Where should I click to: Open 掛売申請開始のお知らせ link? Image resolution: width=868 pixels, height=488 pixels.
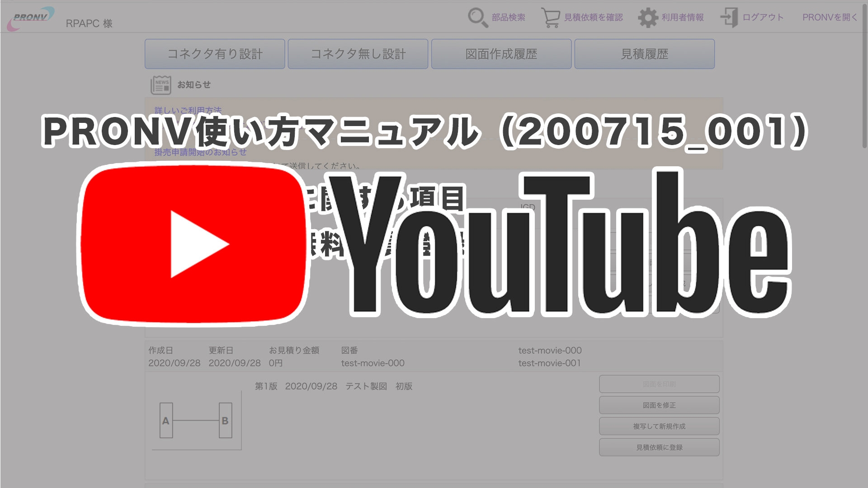pyautogui.click(x=200, y=152)
